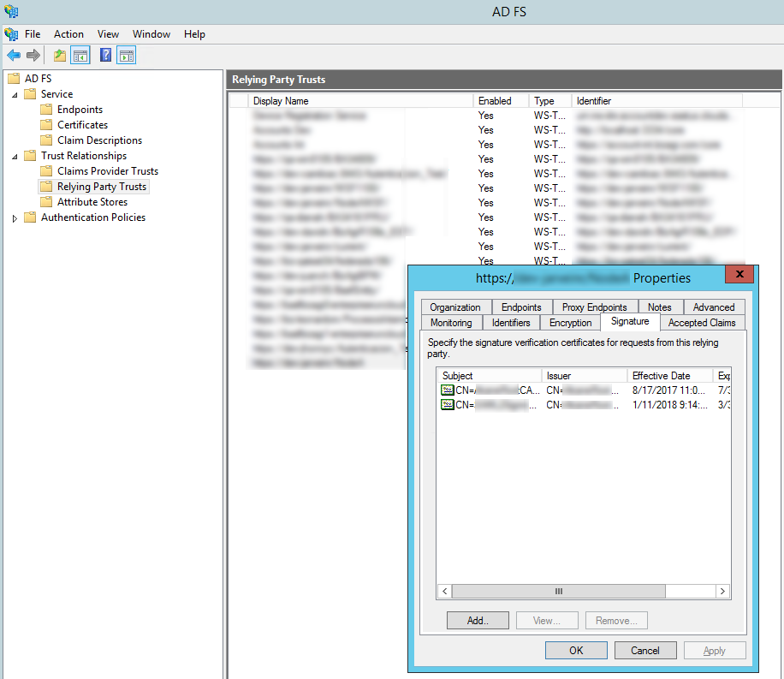Select the Signature tab
Viewport: 784px width, 679px height.
point(630,321)
